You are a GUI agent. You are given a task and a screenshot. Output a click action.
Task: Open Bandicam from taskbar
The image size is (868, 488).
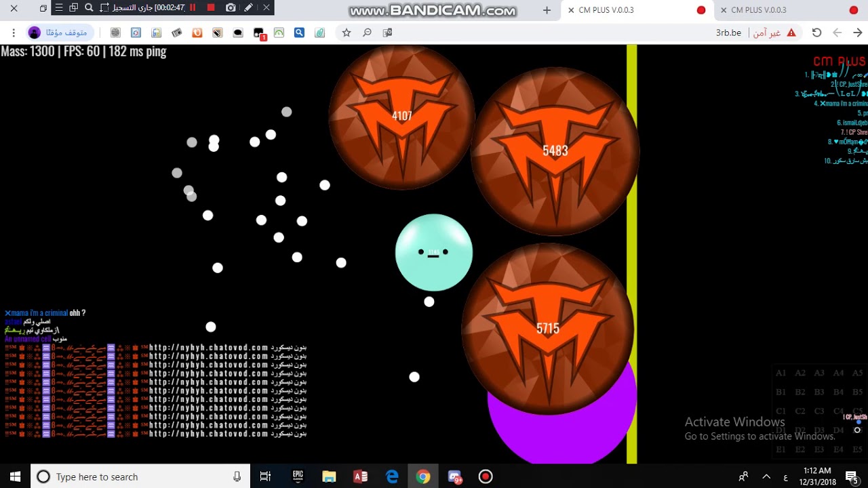tap(486, 476)
